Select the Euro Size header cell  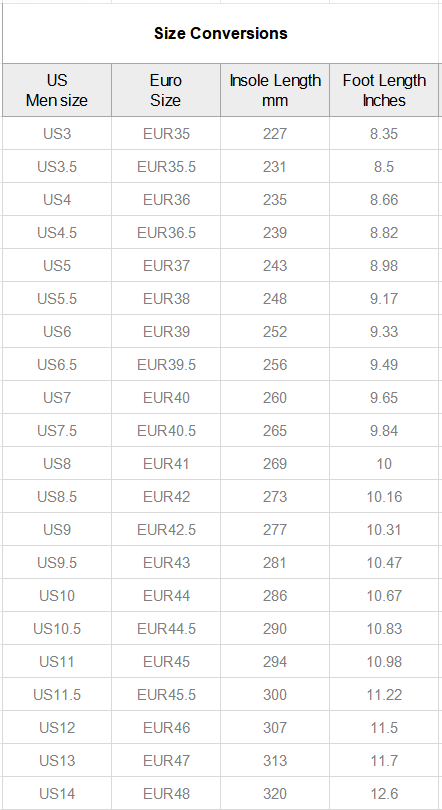[166, 90]
